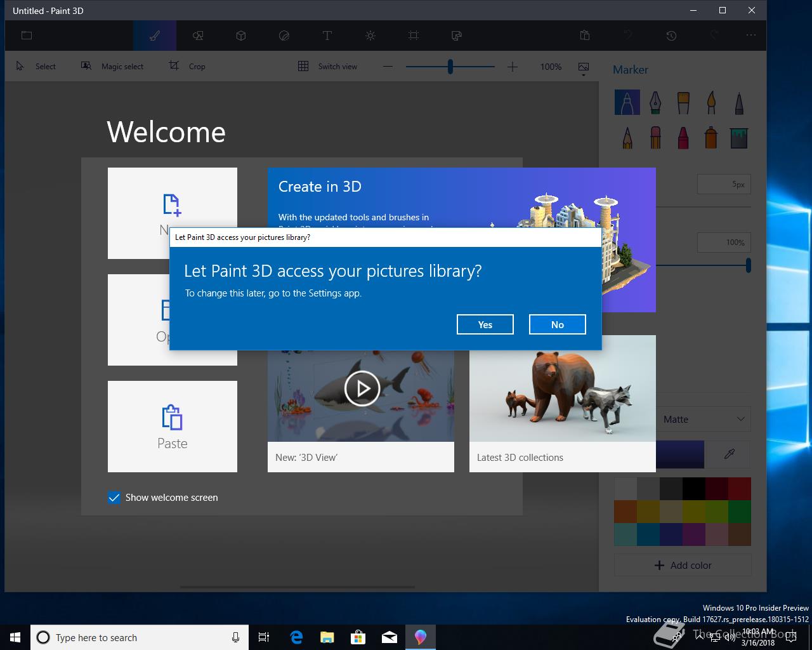The width and height of the screenshot is (812, 650).
Task: Click Yes in pictures library dialog
Action: [x=485, y=324]
